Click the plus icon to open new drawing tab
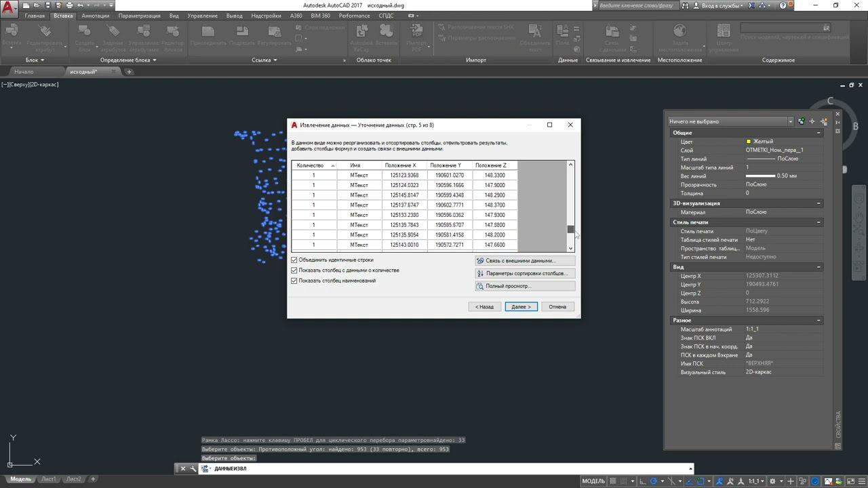 129,72
